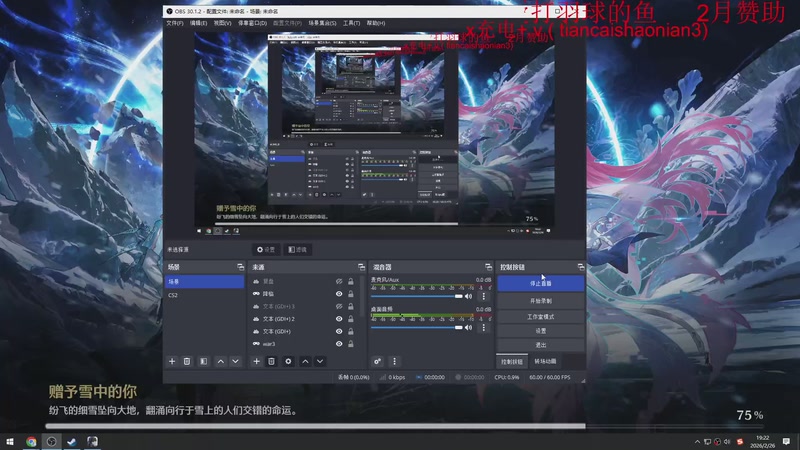Pop out the 混音器 dock panel
This screenshot has width=800, height=450.
pyautogui.click(x=488, y=267)
